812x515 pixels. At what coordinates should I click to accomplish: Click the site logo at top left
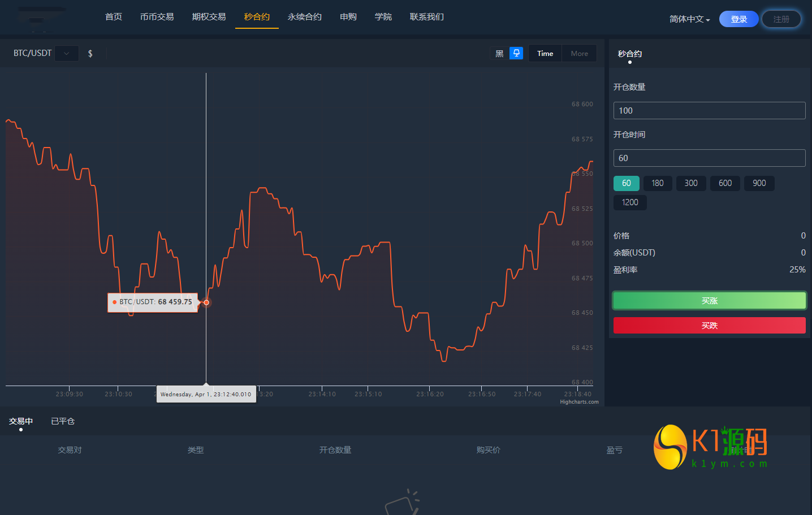point(42,17)
